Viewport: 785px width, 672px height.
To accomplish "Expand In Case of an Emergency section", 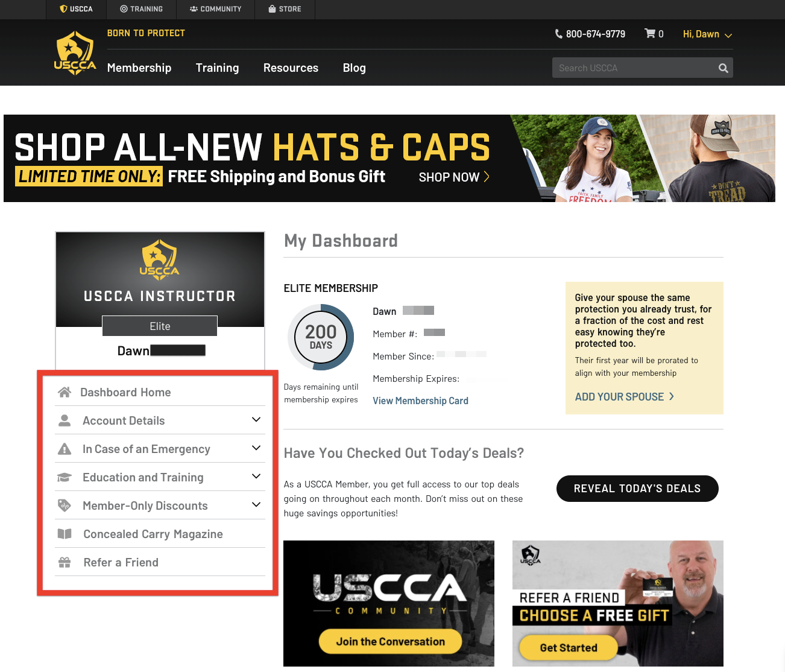I will click(256, 448).
